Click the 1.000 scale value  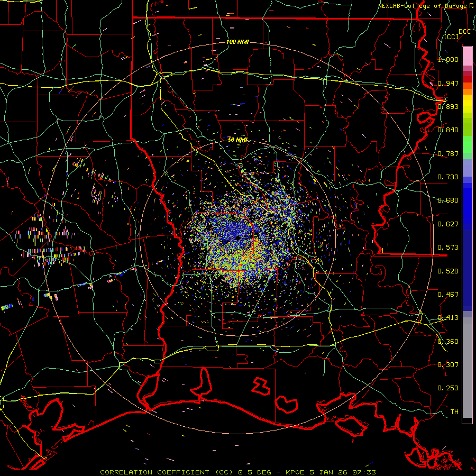[448, 59]
